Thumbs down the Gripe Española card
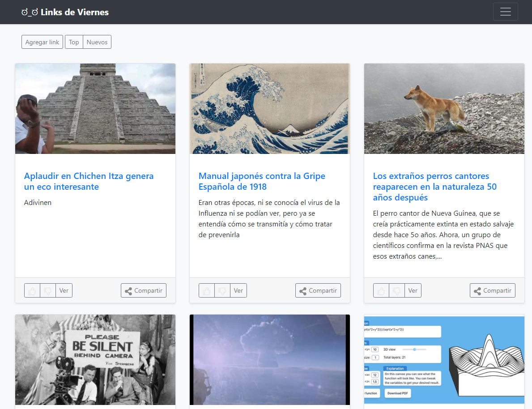532x409 pixels. [x=222, y=290]
